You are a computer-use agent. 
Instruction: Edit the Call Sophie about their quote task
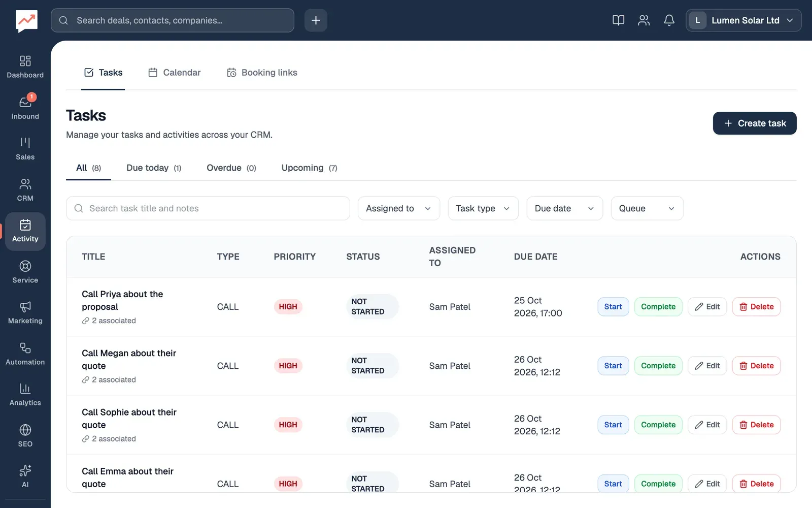(x=707, y=425)
